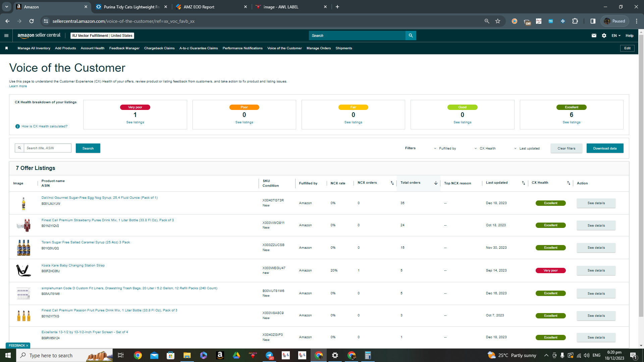This screenshot has width=644, height=362.
Task: Click the bookmark flag icon in favorites bar
Action: pos(6,48)
